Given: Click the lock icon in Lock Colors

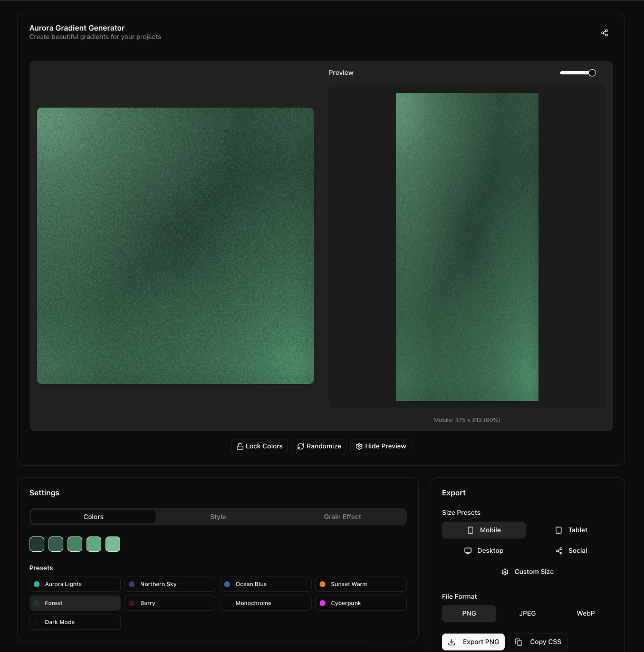Looking at the screenshot, I should point(240,446).
